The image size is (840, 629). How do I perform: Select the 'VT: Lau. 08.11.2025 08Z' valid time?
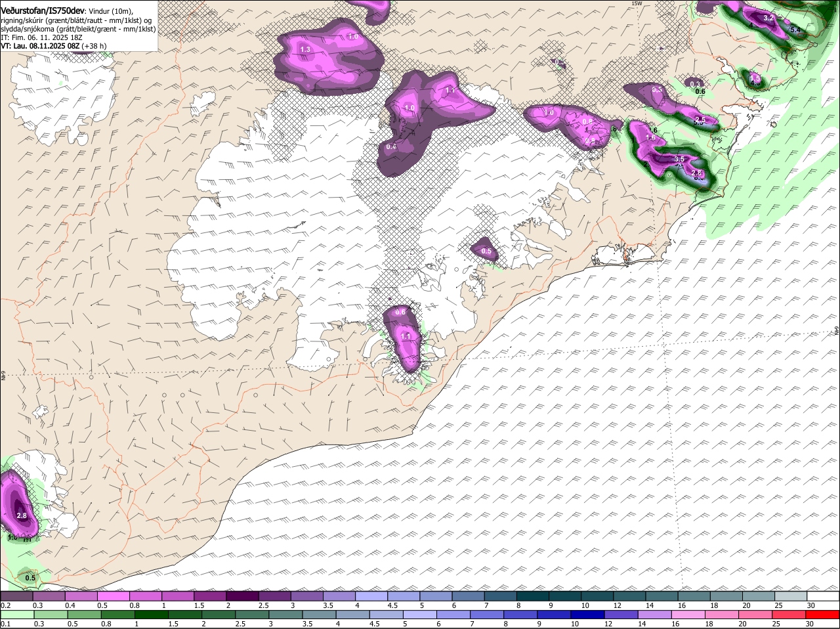(40, 46)
